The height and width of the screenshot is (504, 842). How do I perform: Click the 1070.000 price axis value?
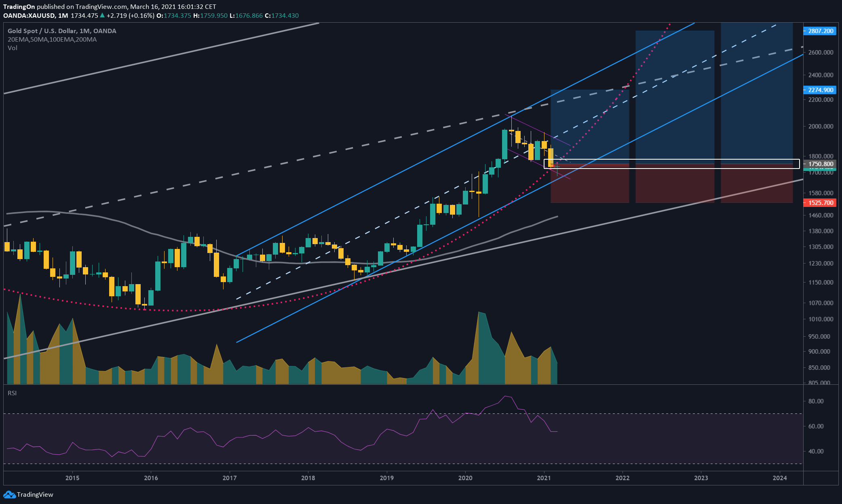[821, 303]
